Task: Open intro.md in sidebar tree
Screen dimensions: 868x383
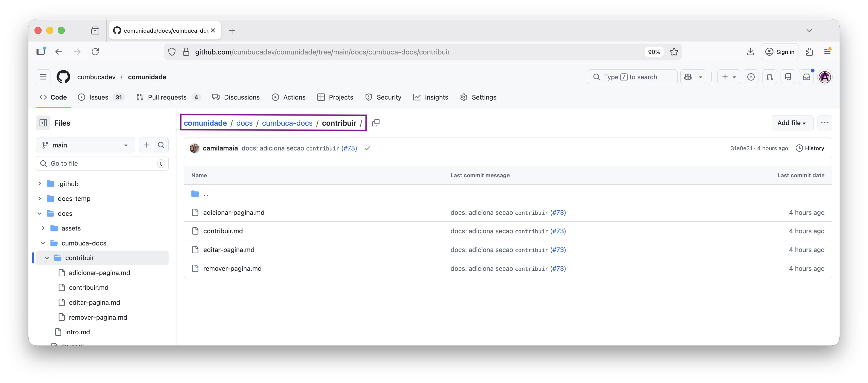Action: pyautogui.click(x=78, y=332)
